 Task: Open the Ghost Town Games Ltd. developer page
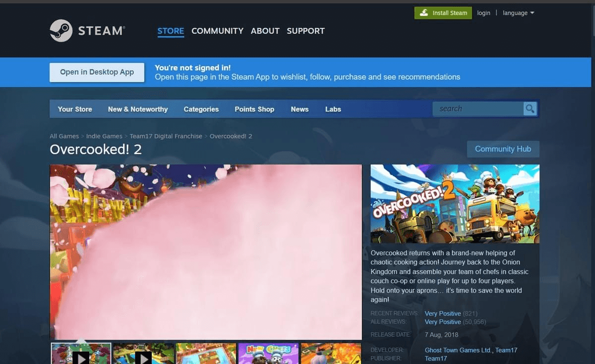[x=456, y=350]
